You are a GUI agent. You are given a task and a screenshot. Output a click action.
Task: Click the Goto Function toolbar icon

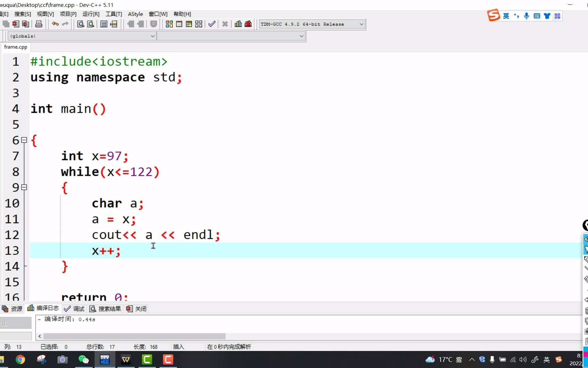[x=104, y=24]
